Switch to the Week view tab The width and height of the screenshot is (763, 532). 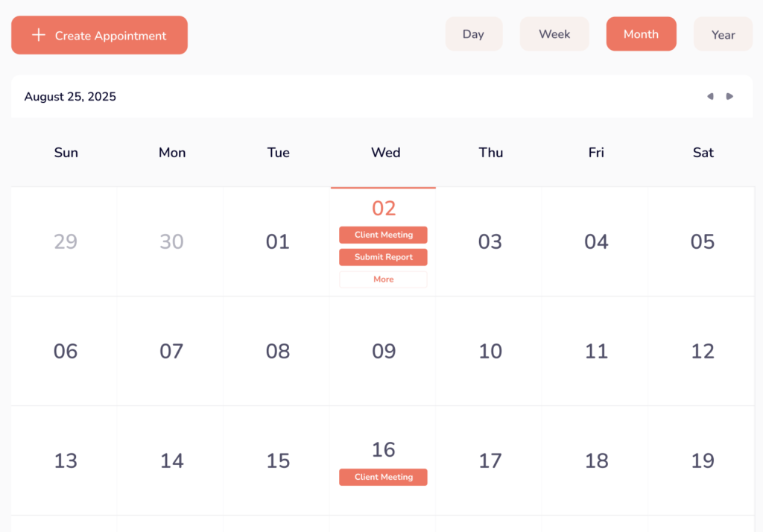point(554,34)
